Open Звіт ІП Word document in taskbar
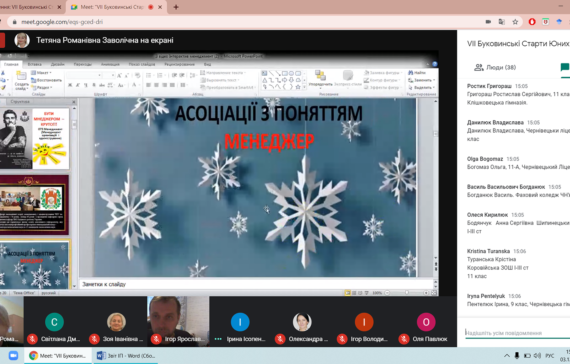 coord(126,356)
